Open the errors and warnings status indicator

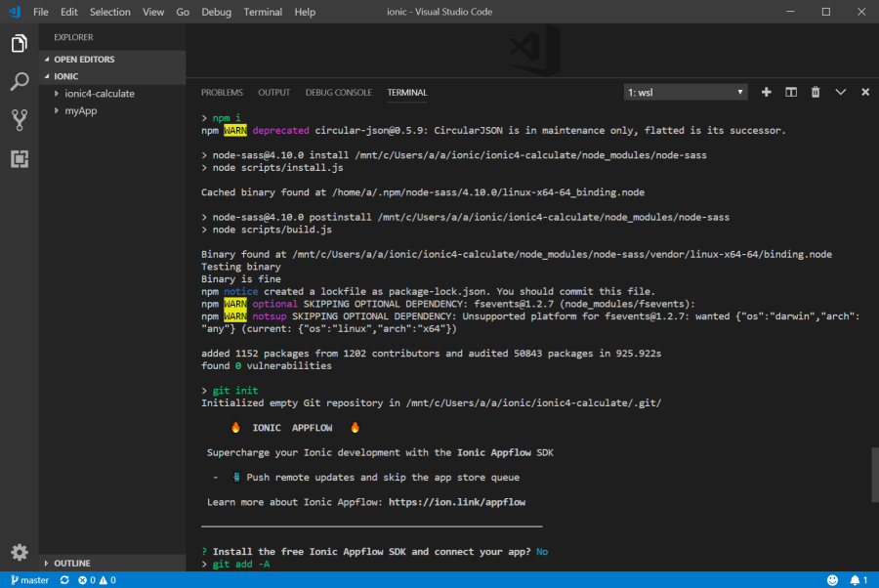coord(96,580)
